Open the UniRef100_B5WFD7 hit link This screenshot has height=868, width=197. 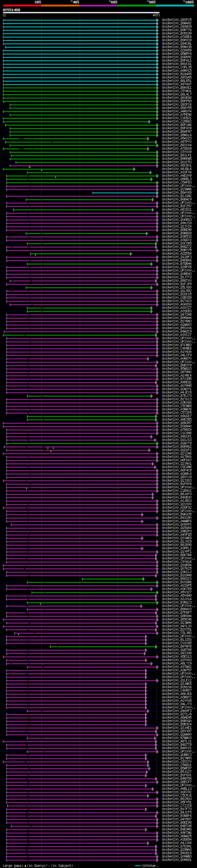click(177, 769)
